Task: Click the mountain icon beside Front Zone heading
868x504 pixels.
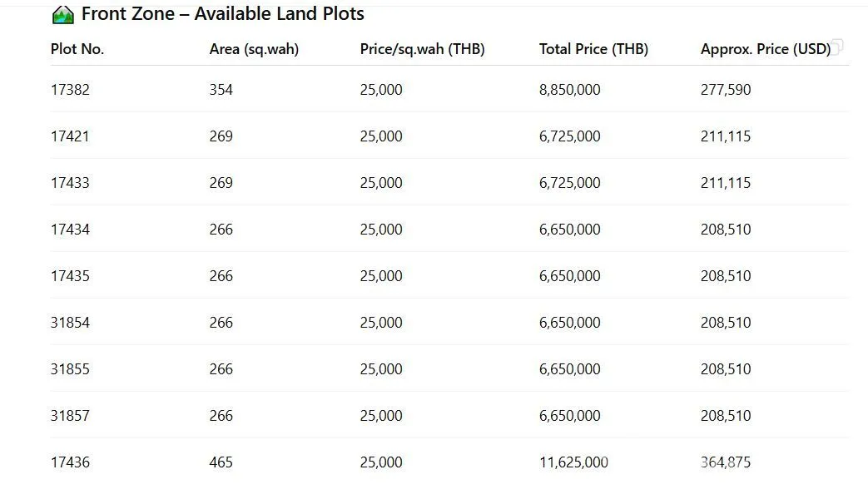Action: coord(62,15)
